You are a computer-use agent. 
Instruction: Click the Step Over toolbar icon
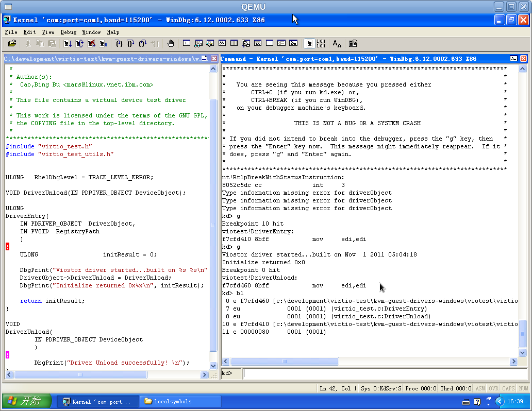click(130, 43)
